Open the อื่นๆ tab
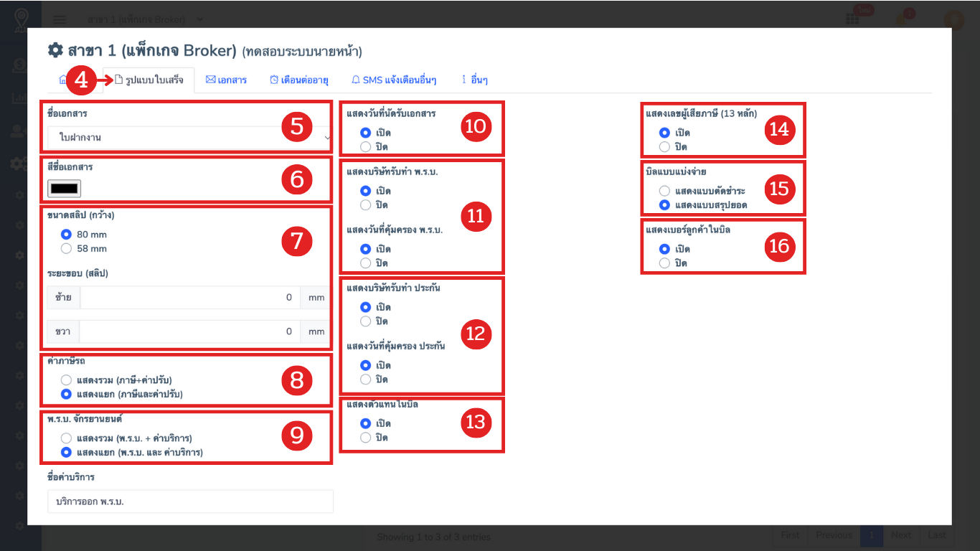Screen dimensions: 980x551 [x=474, y=80]
